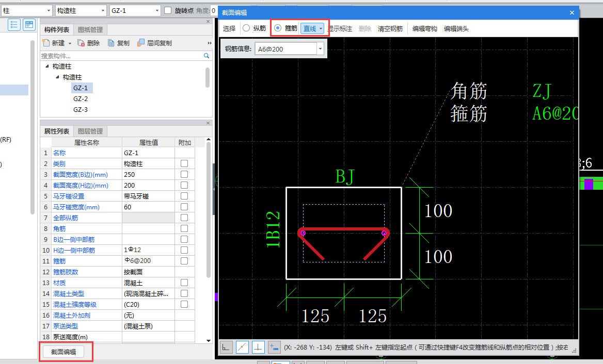
Task: Select GZ-3 in the component tree
Action: (81, 109)
